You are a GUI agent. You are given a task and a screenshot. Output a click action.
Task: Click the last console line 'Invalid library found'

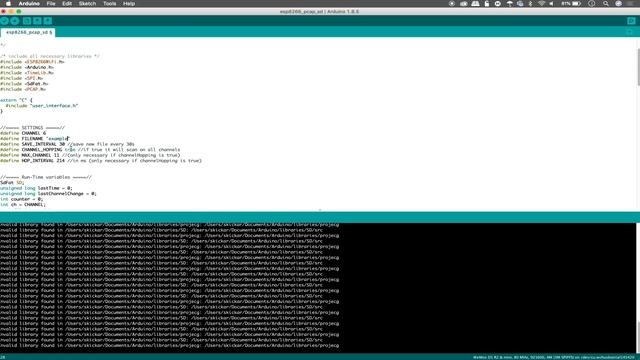click(169, 345)
